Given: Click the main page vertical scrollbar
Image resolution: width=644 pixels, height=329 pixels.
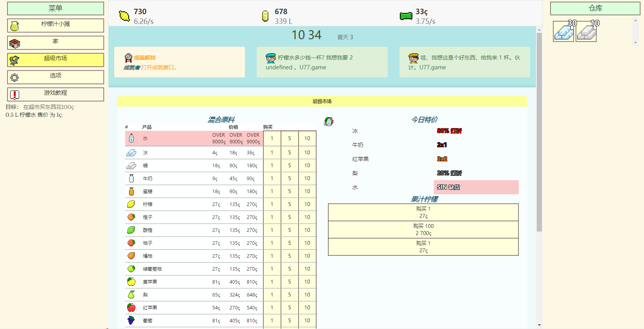Looking at the screenshot, I should [539, 132].
